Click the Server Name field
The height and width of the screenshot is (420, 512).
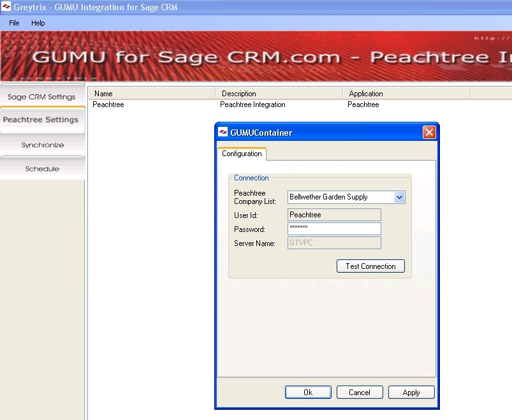(x=334, y=243)
